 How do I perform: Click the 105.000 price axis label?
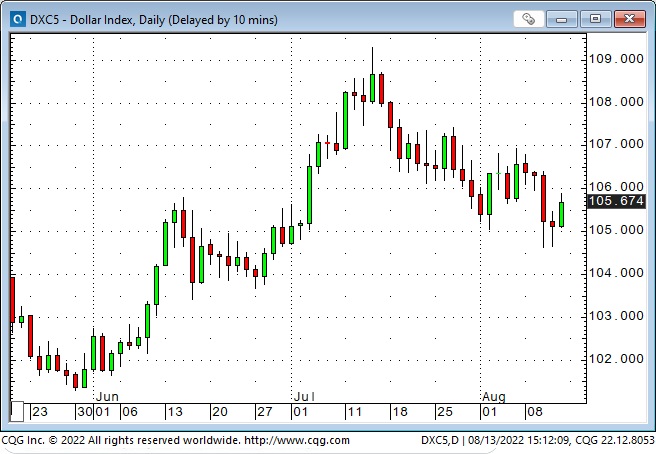(616, 230)
